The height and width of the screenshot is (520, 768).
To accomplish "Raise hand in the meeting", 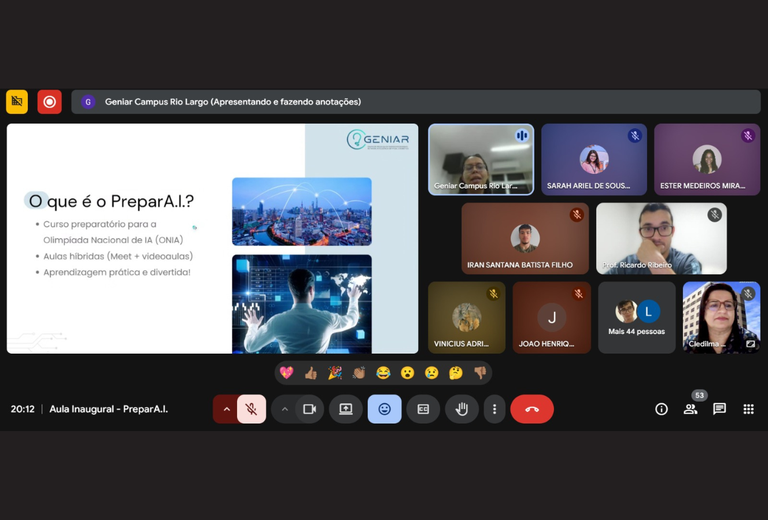I will [x=461, y=409].
